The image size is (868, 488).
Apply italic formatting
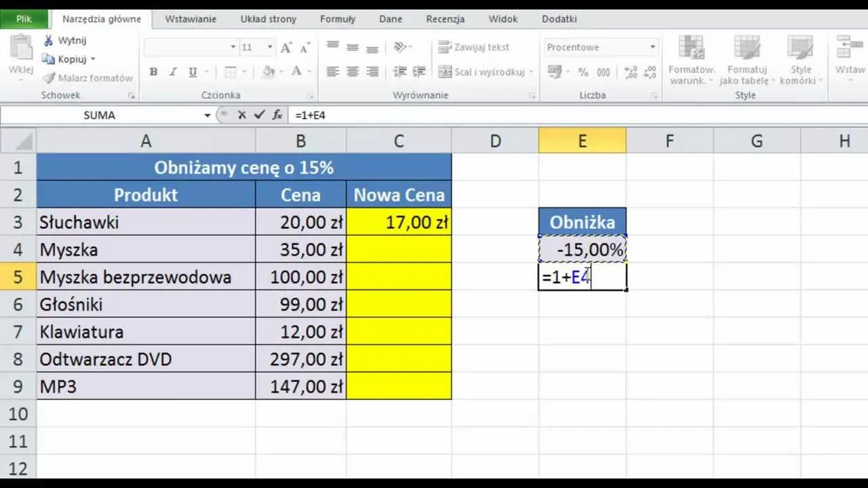[x=172, y=71]
